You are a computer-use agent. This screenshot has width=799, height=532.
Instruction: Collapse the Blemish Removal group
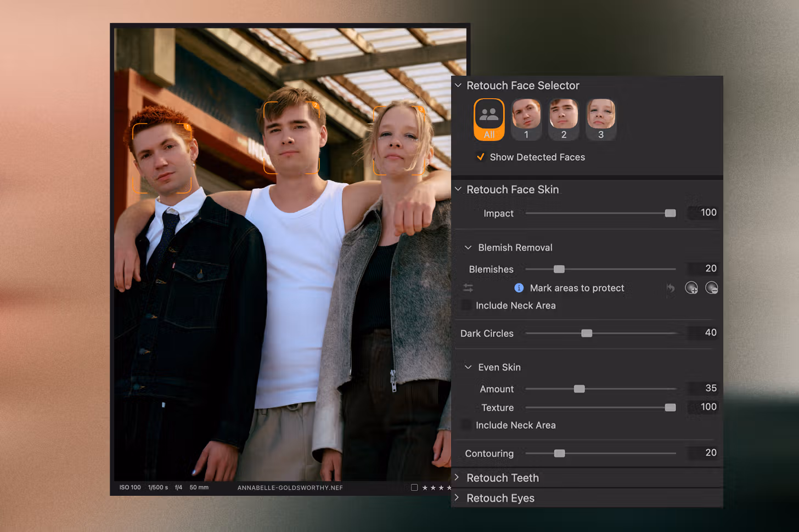point(468,248)
